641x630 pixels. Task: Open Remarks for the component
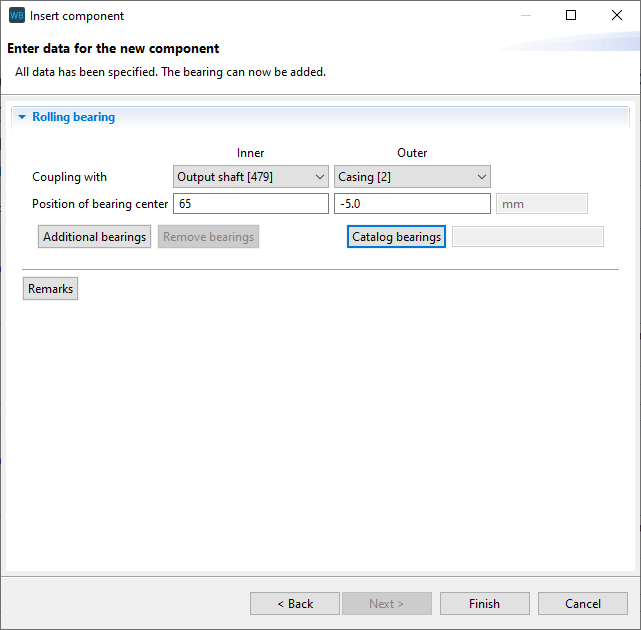50,289
